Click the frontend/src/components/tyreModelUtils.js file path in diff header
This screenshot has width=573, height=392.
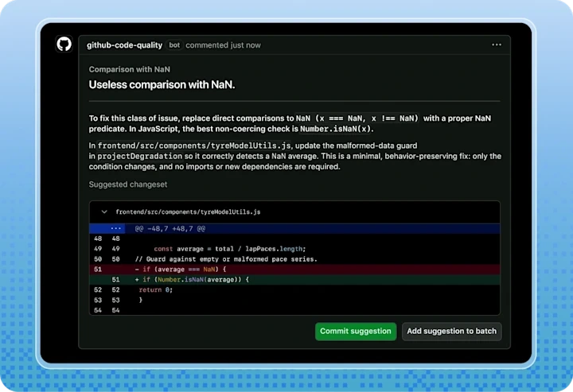click(188, 212)
